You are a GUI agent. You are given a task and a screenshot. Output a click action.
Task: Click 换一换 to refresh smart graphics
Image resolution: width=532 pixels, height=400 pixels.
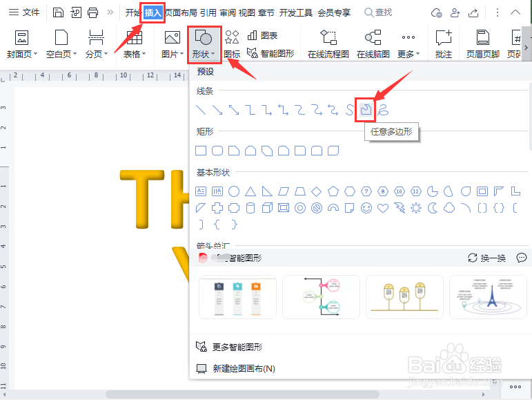coord(486,258)
